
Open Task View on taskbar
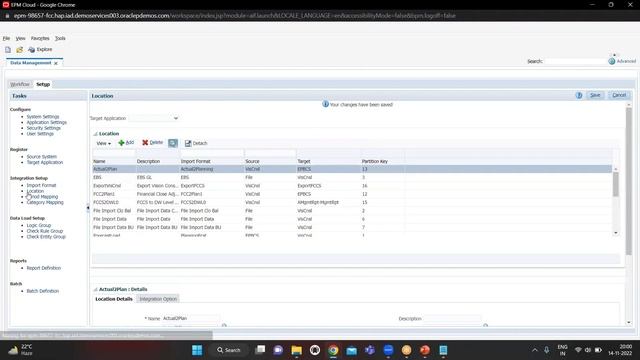click(260, 350)
